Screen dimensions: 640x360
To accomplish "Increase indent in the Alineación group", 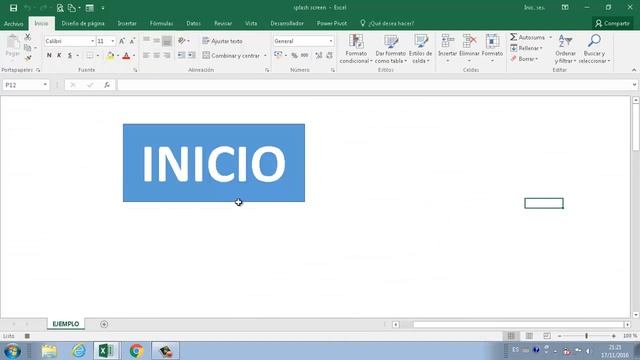I will coord(191,55).
